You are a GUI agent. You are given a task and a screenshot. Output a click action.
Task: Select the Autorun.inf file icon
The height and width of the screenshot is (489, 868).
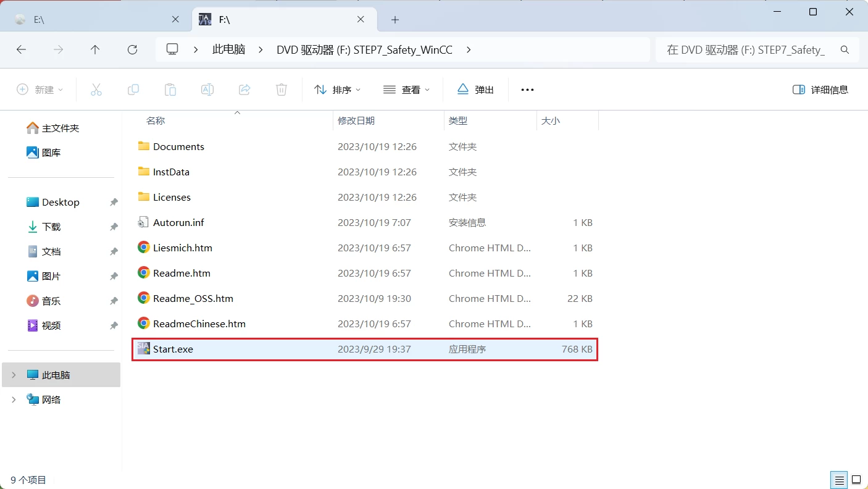144,222
